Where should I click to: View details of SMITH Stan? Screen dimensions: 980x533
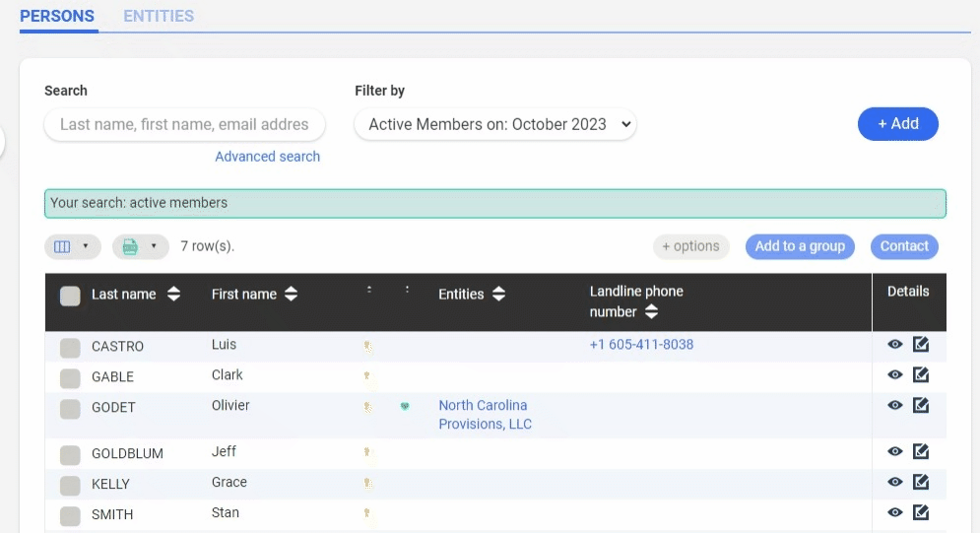[895, 512]
